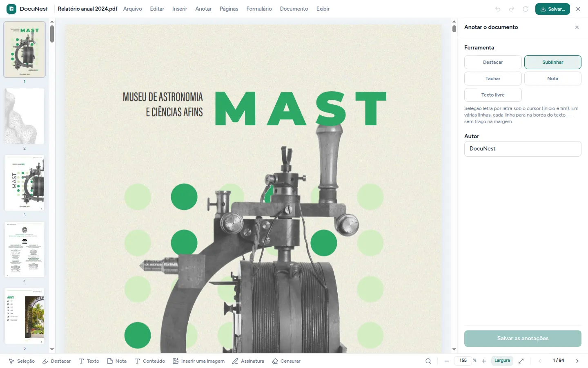This screenshot has height=368, width=588.
Task: Select page 4 thumbnail
Action: coord(24,249)
